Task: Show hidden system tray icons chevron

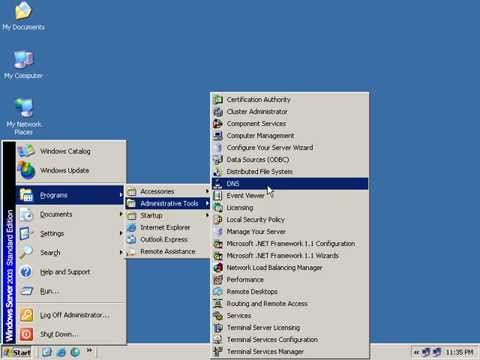Action: tap(416, 352)
